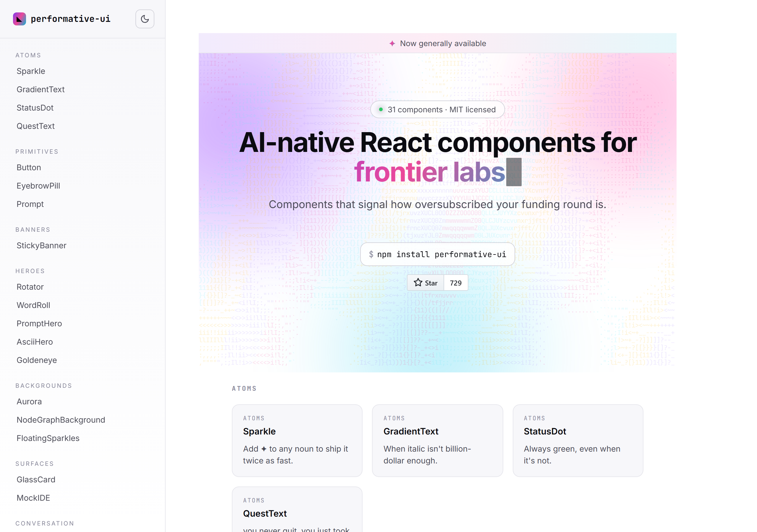Go to Goldeneye sidebar entry
This screenshot has width=757, height=532.
tap(37, 360)
